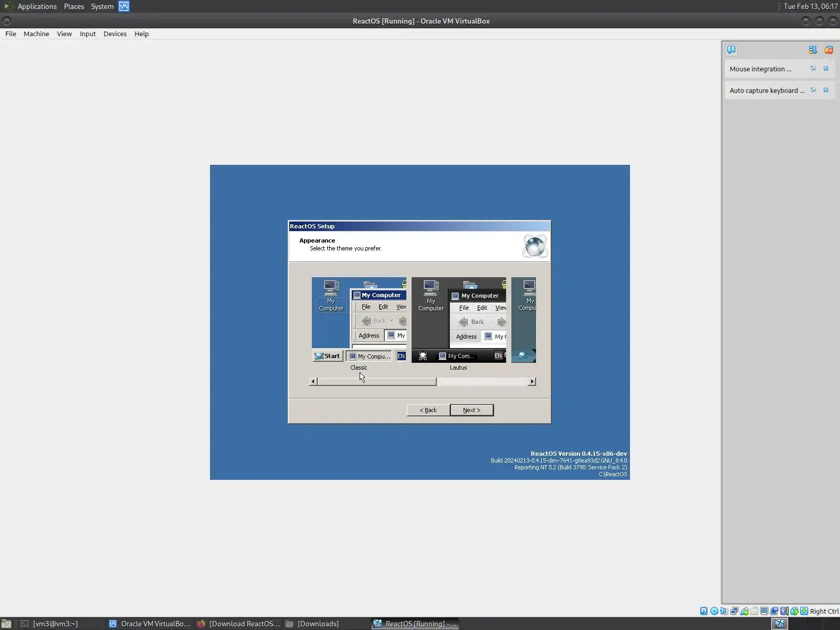Click the ReactOS [Running] taskbar entry
Image resolution: width=840 pixels, height=630 pixels.
coord(415,624)
